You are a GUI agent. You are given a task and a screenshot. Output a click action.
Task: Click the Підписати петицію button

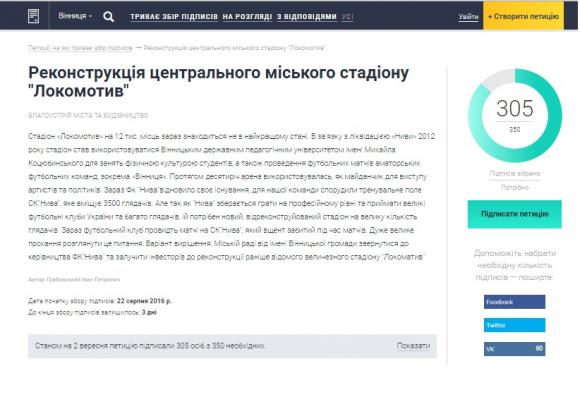(515, 214)
